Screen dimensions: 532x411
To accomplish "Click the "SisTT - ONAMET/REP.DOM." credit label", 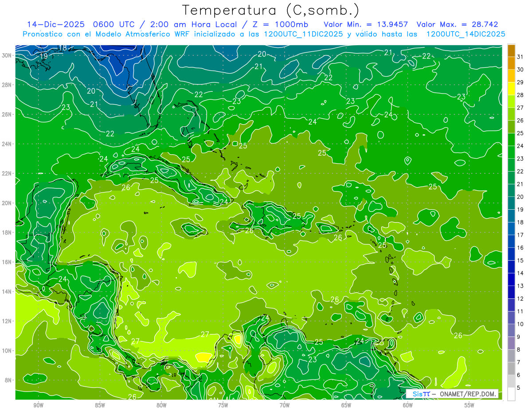I will [x=452, y=394].
